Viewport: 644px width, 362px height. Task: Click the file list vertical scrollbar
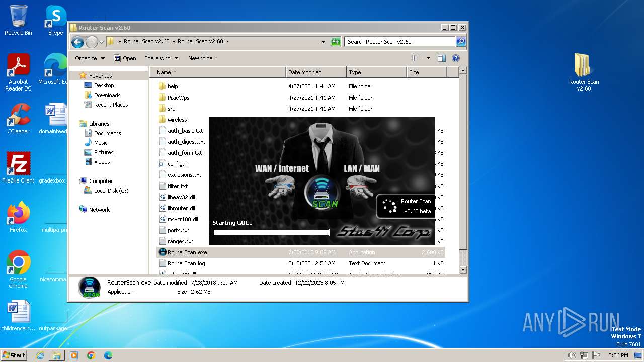pos(463,171)
